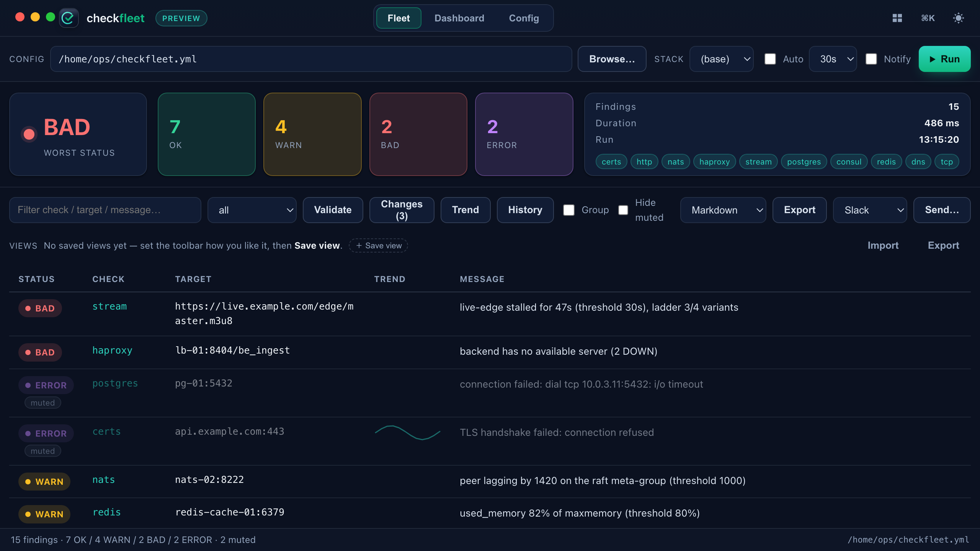Viewport: 980px width, 551px height.
Task: Open Changes (3)
Action: (x=402, y=210)
